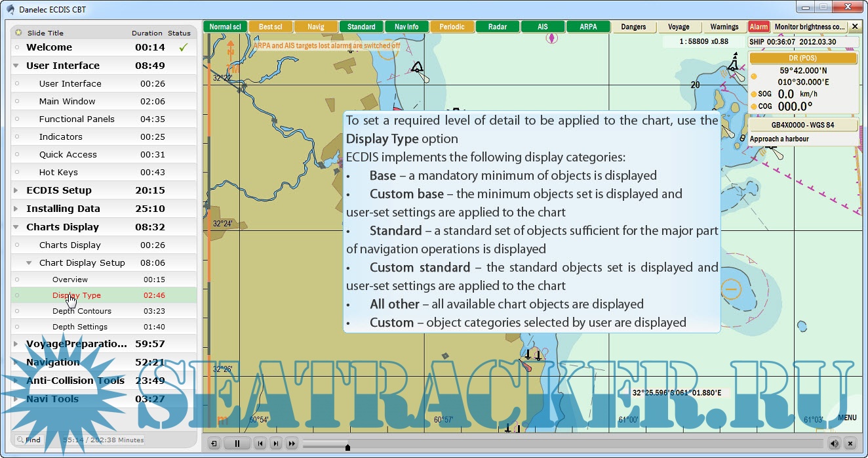Open the Dangers tab
868x458 pixels.
[x=633, y=27]
